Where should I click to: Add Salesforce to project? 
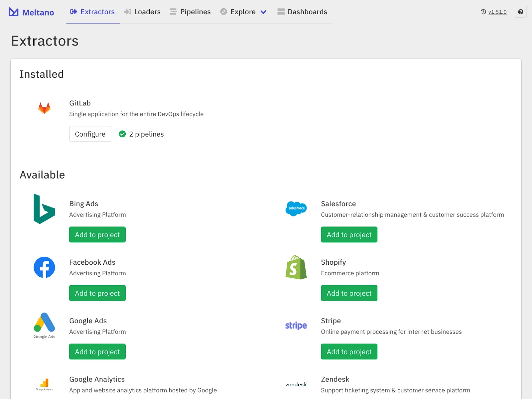pos(349,234)
